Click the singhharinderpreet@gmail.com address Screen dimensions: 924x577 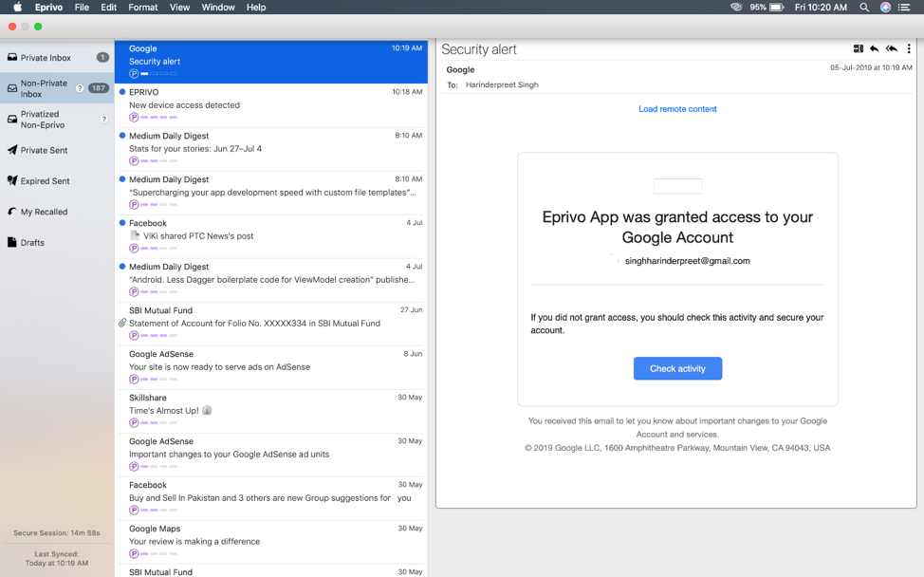click(687, 261)
